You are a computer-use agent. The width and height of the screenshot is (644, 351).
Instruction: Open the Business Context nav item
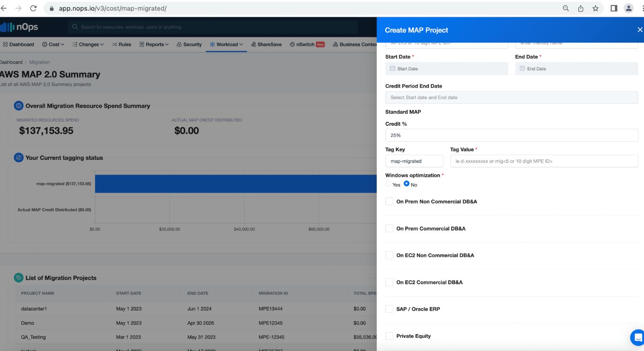pos(355,45)
